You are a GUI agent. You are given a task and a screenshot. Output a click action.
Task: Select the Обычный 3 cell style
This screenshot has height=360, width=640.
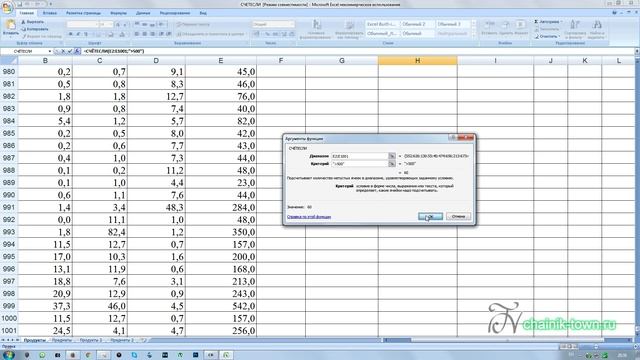pos(453,24)
